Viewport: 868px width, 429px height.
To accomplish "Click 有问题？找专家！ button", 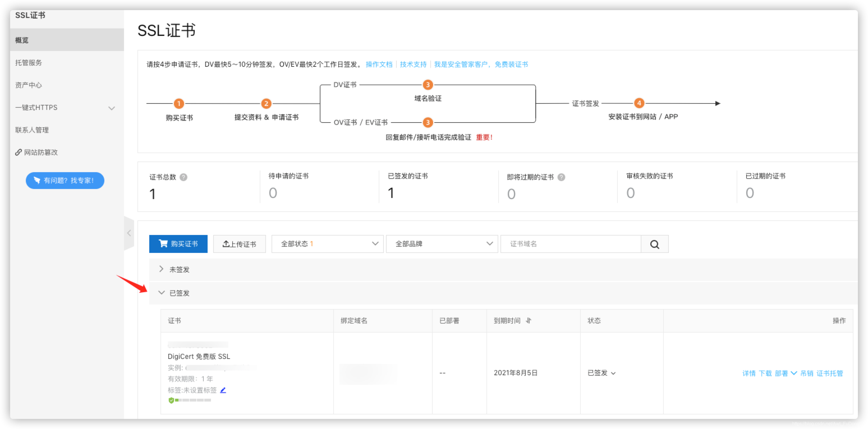I will [65, 181].
